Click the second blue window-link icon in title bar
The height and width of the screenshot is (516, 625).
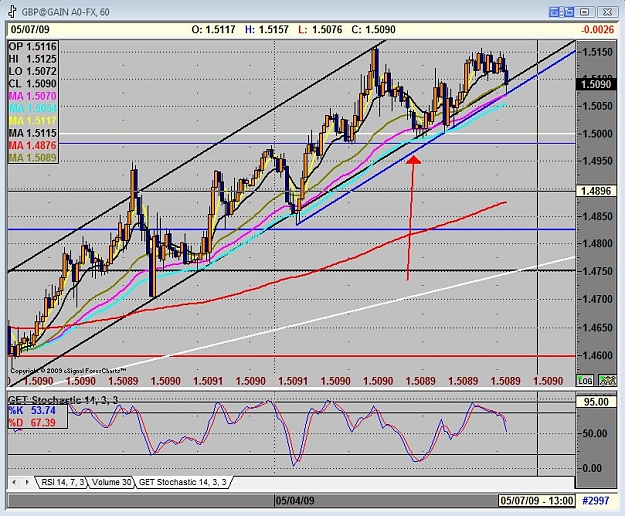click(568, 12)
